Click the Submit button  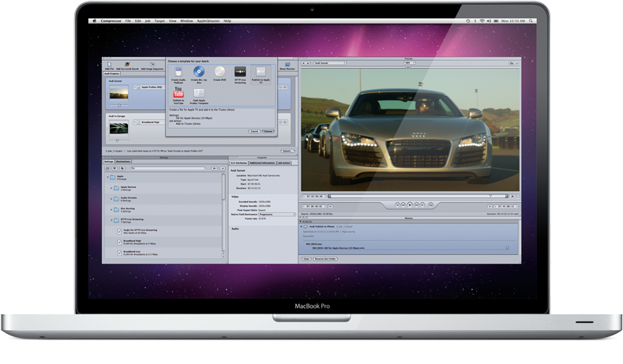pyautogui.click(x=287, y=150)
